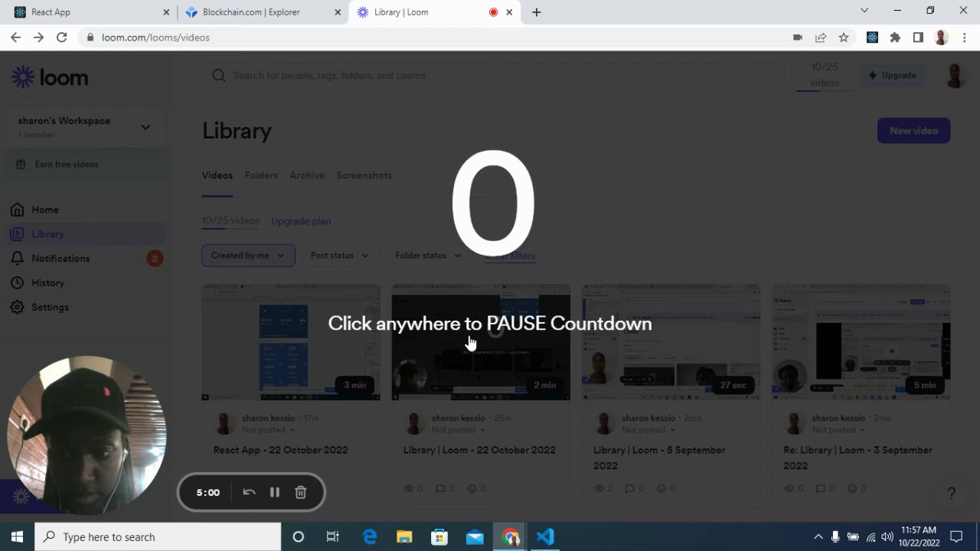Delete recording with trash icon
Image resolution: width=980 pixels, height=551 pixels.
coord(301,492)
